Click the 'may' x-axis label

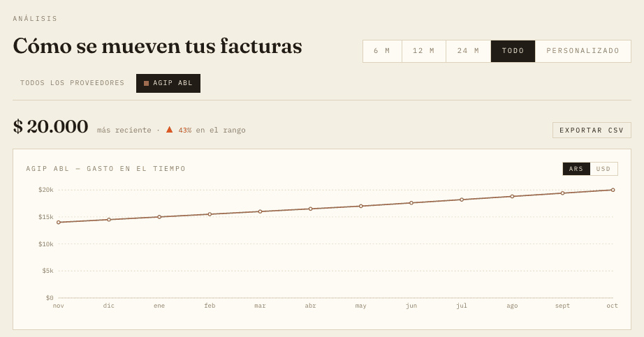point(361,306)
